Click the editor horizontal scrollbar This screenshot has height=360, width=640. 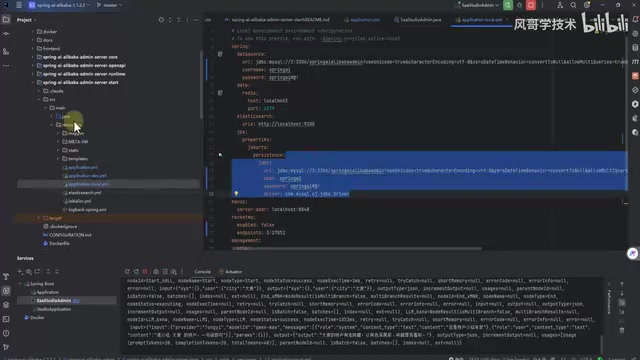(x=356, y=248)
